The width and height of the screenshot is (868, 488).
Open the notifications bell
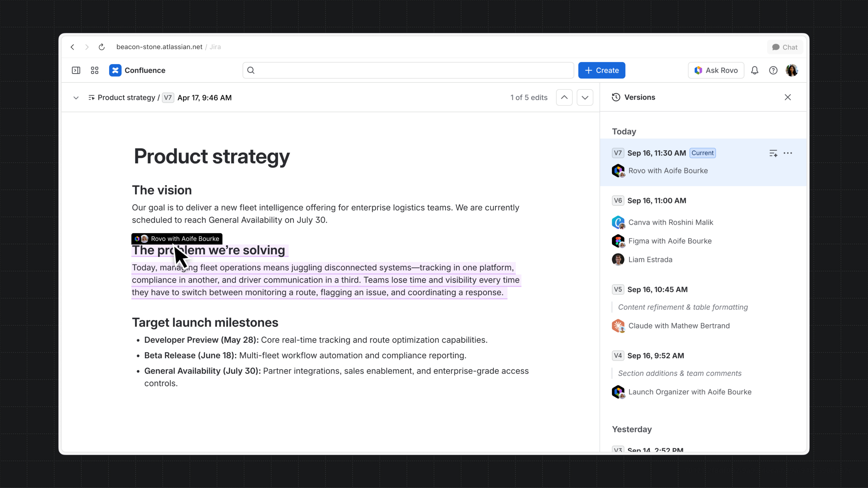click(x=754, y=70)
